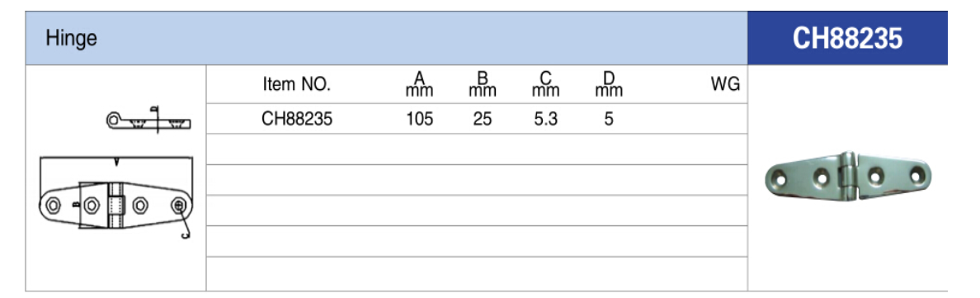Click the Item NO. column header
Image resolution: width=980 pixels, height=298 pixels.
click(x=297, y=84)
